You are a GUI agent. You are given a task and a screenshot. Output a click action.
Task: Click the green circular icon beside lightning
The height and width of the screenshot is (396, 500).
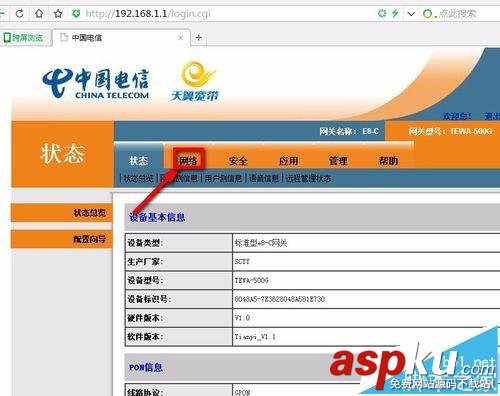click(x=382, y=13)
